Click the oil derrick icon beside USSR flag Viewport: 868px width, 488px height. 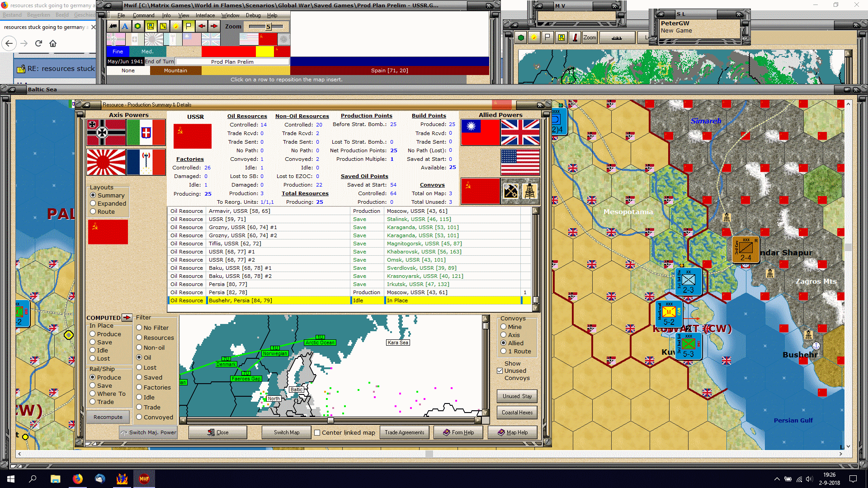(x=530, y=191)
